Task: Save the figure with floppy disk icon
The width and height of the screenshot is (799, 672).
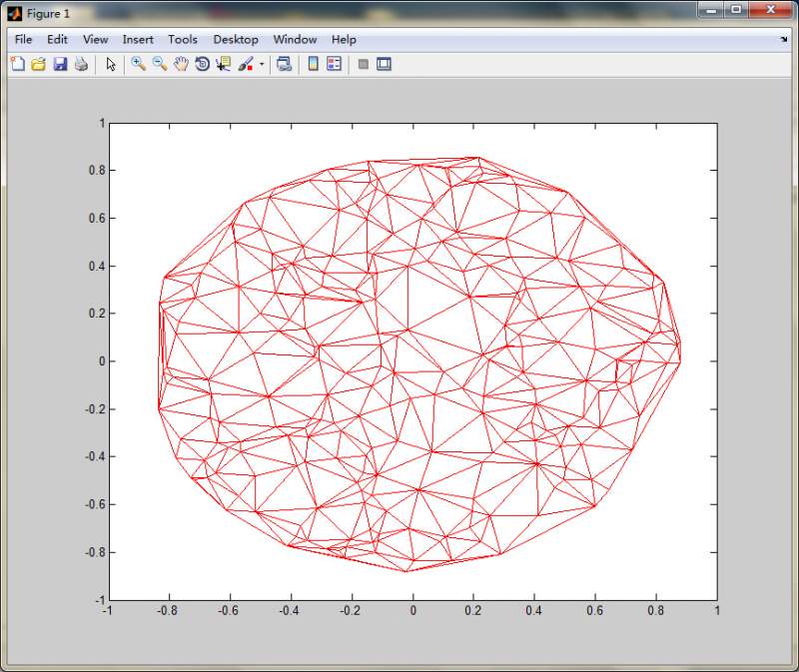Action: click(x=60, y=64)
